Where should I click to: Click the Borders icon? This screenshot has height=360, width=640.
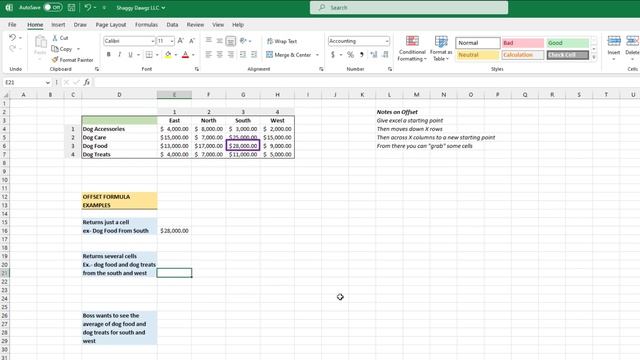pyautogui.click(x=149, y=54)
